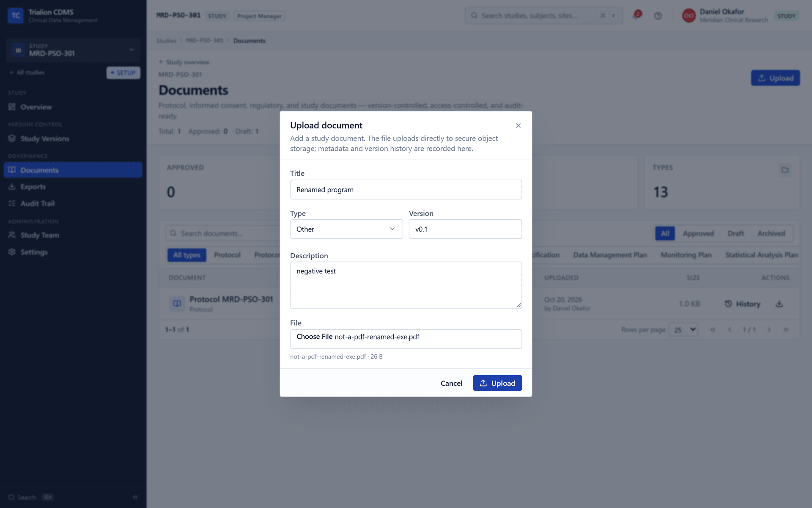Viewport: 812px width, 508px height.
Task: Close the Upload document dialog
Action: (518, 125)
